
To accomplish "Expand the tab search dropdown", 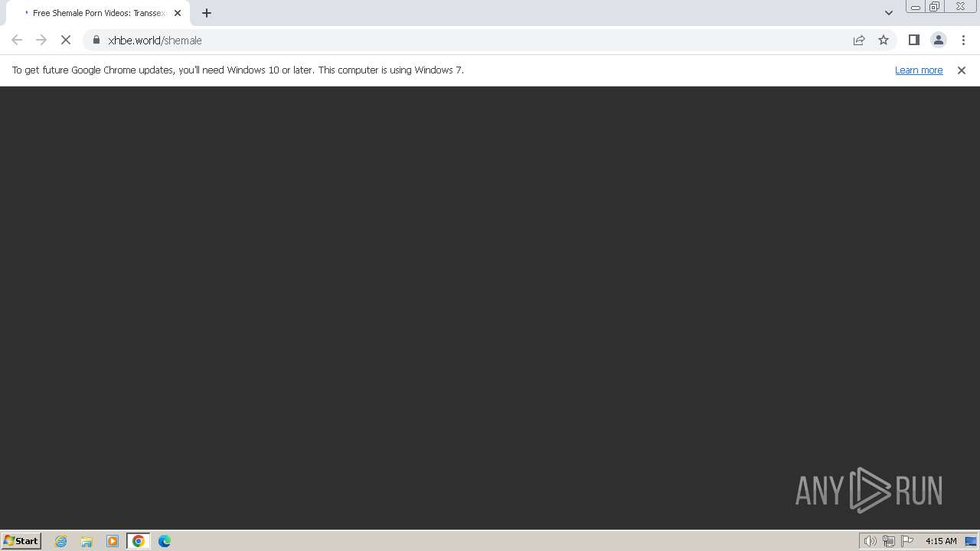I will pyautogui.click(x=888, y=13).
